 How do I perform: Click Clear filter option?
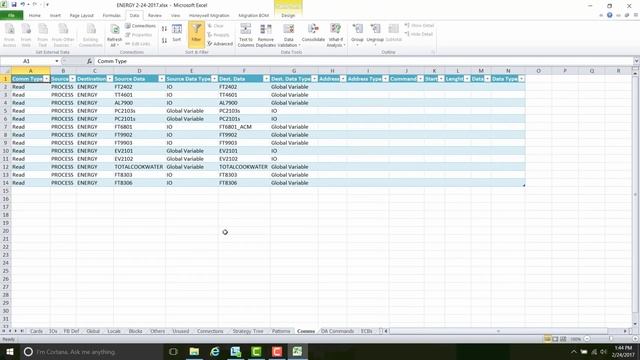tap(216, 26)
